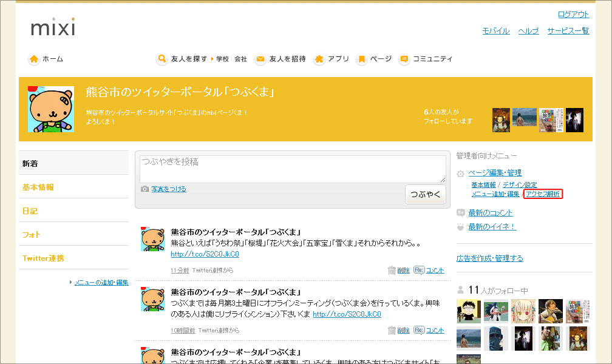Click the magnifier icon for 友人を探す
Viewport: 612px width, 364px height.
[x=161, y=59]
